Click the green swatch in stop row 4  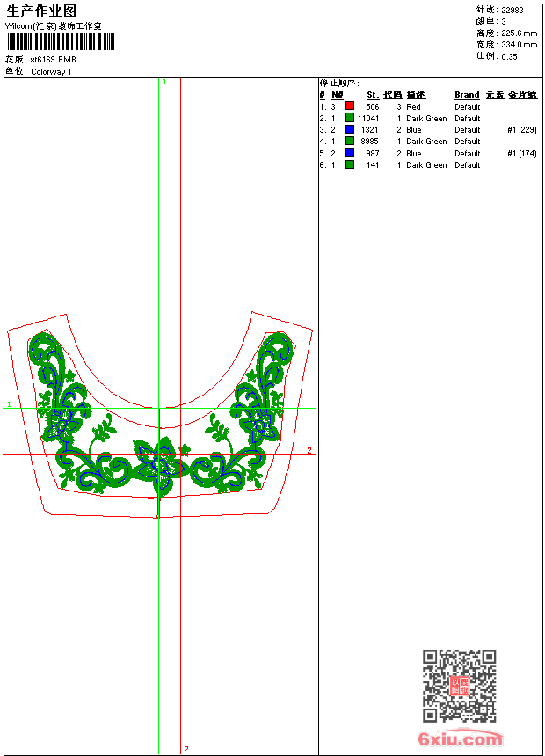pos(350,141)
